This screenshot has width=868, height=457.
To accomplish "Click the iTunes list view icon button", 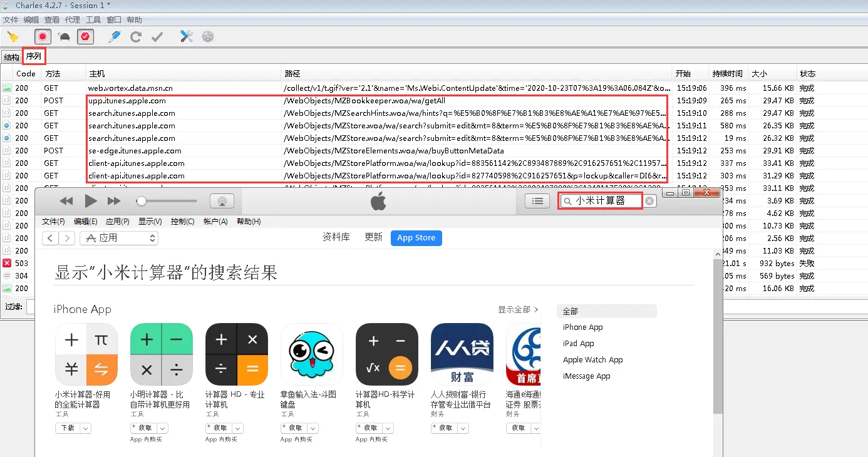I will click(x=537, y=201).
